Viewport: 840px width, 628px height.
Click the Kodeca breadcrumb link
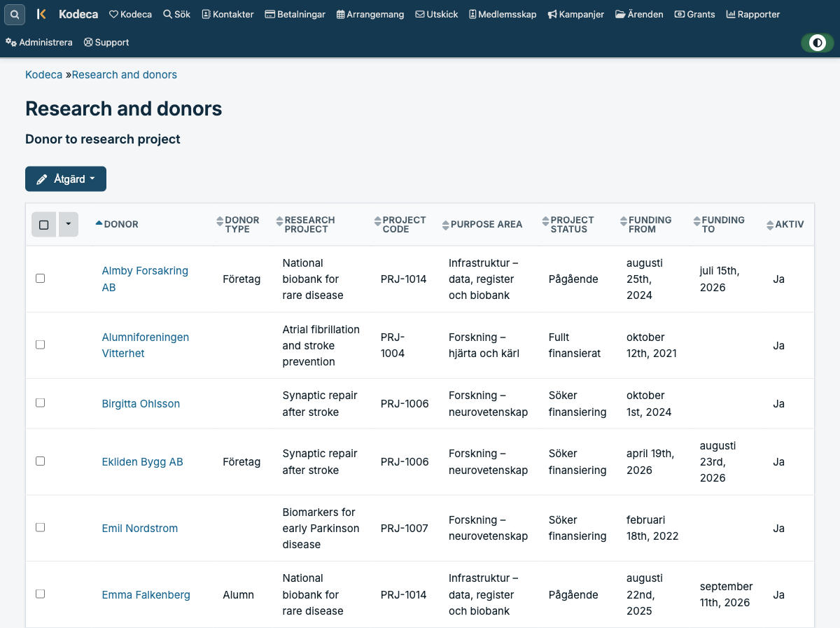(x=44, y=74)
